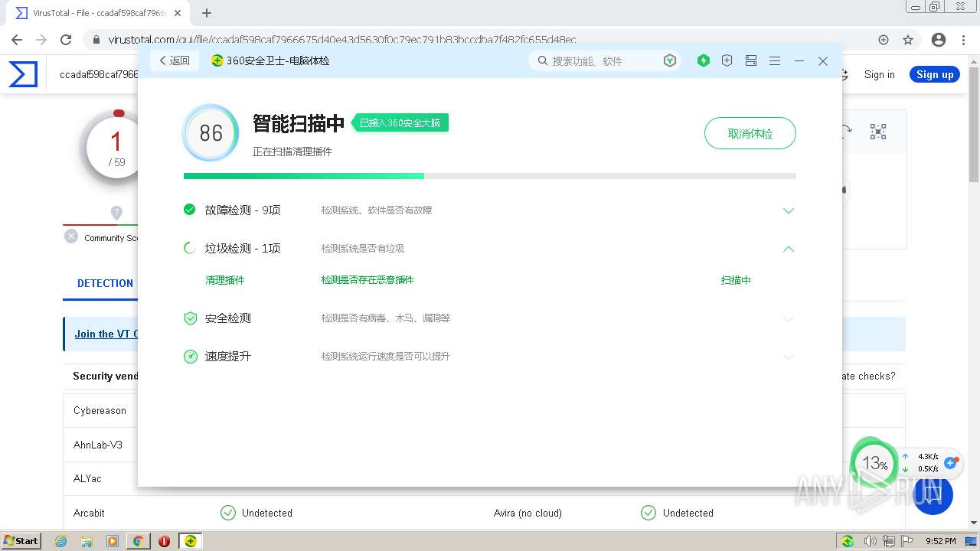
Task: Click Sign up on VirusTotal
Action: pyautogui.click(x=935, y=74)
